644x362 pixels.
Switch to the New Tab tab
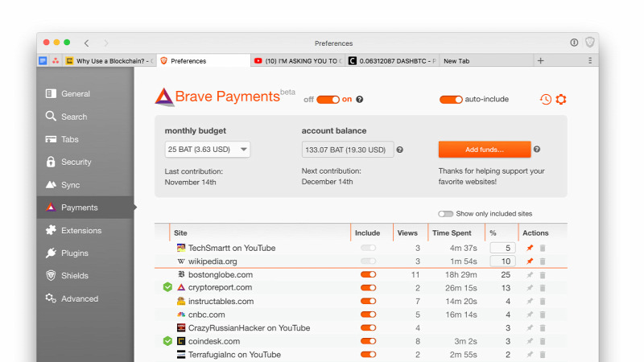[x=486, y=61]
